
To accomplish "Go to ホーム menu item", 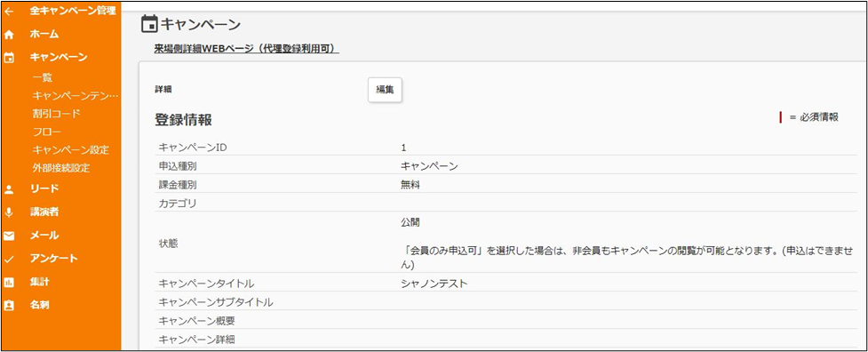I will (44, 35).
